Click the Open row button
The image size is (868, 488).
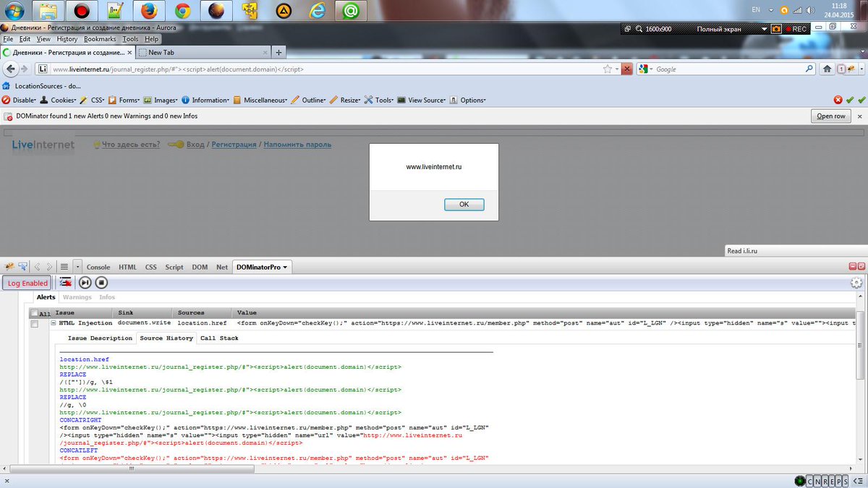(x=831, y=116)
